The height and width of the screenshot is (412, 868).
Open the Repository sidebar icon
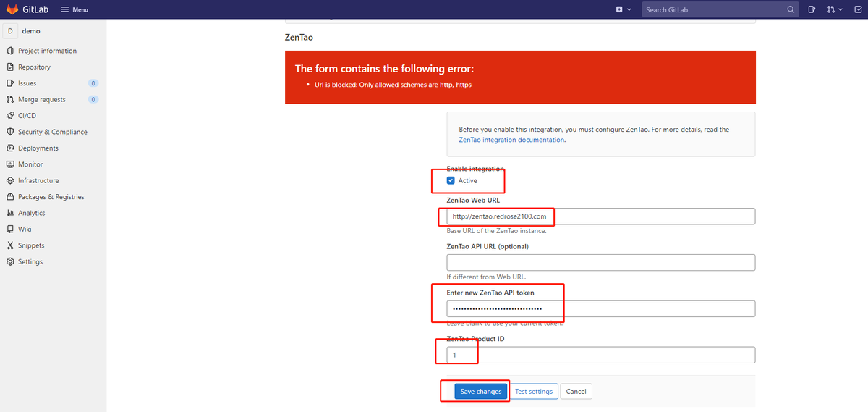point(10,67)
